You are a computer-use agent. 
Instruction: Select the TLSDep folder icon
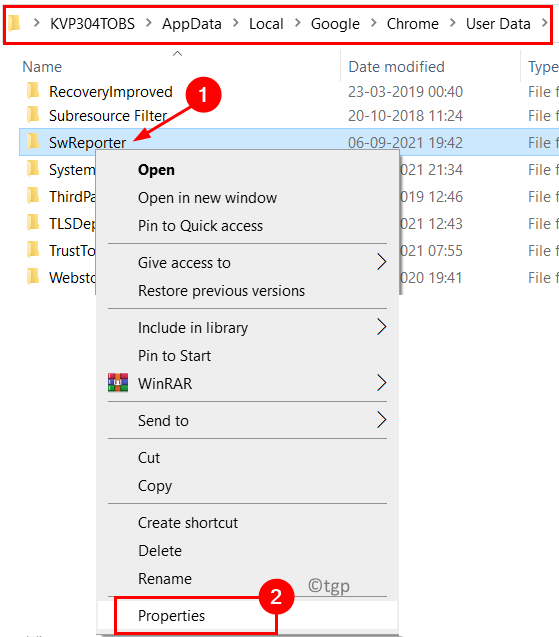[x=33, y=223]
